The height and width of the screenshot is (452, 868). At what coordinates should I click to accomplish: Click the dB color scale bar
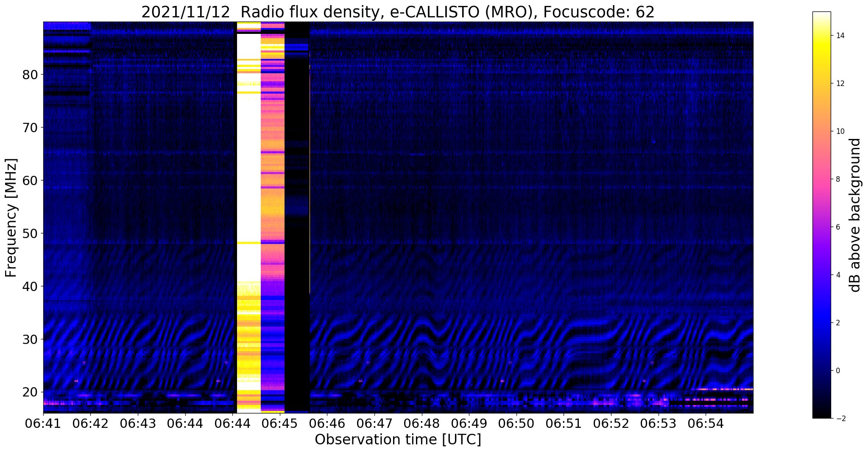click(821, 215)
